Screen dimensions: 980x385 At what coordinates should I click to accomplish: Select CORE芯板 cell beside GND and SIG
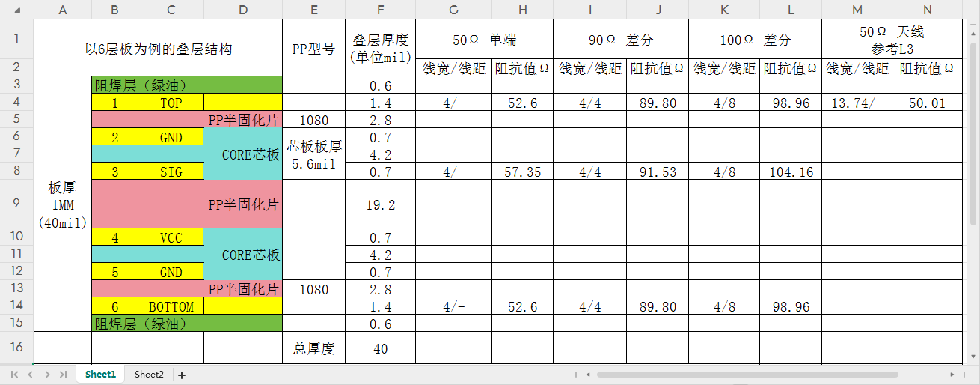pyautogui.click(x=243, y=154)
